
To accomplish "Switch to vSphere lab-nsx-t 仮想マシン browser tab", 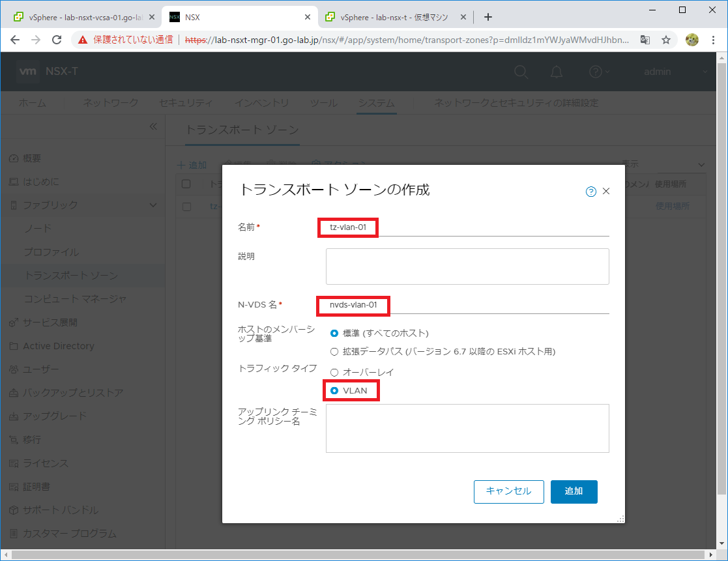I will [x=394, y=17].
